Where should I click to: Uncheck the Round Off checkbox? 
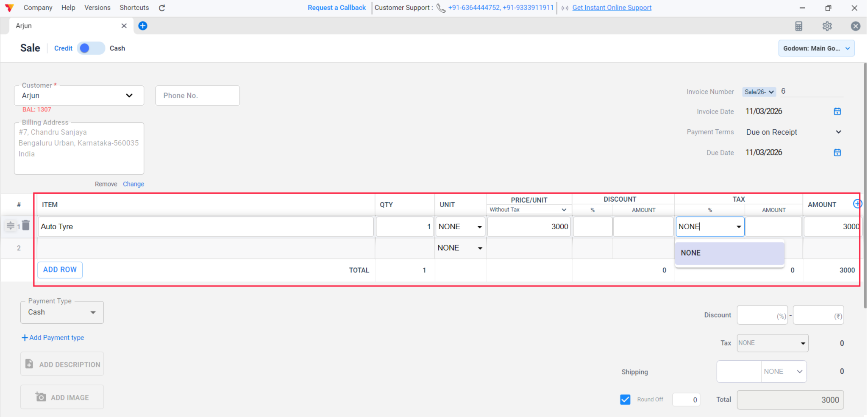(x=625, y=399)
